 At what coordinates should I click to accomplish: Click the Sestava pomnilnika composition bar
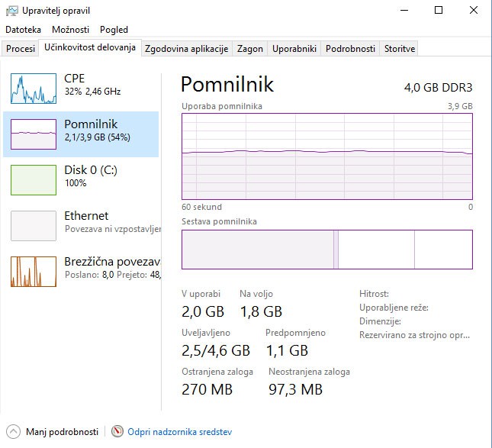click(326, 250)
